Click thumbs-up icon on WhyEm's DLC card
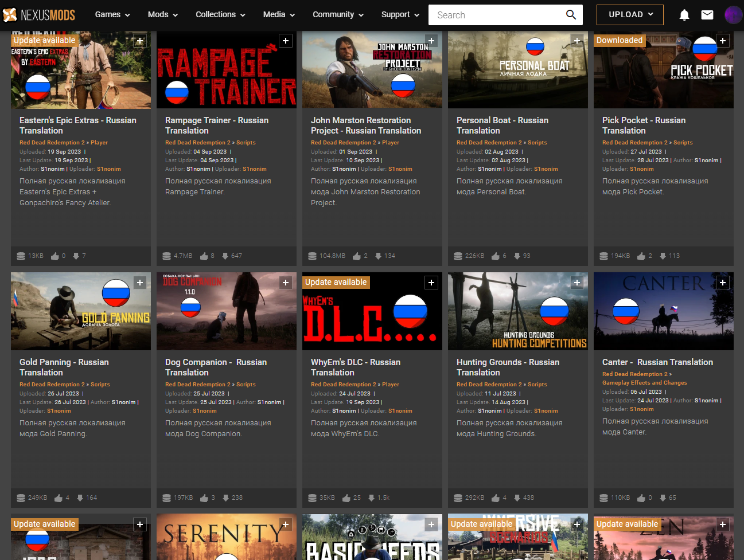The width and height of the screenshot is (744, 560). pyautogui.click(x=346, y=498)
